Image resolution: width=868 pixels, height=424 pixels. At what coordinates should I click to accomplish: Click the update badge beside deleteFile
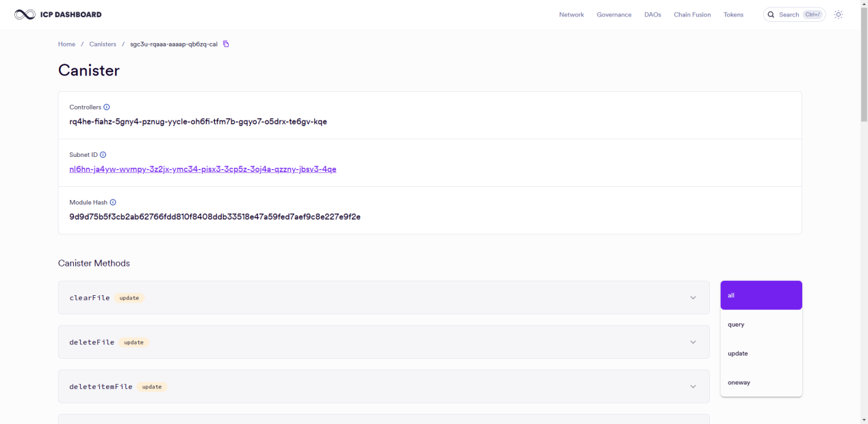click(133, 342)
